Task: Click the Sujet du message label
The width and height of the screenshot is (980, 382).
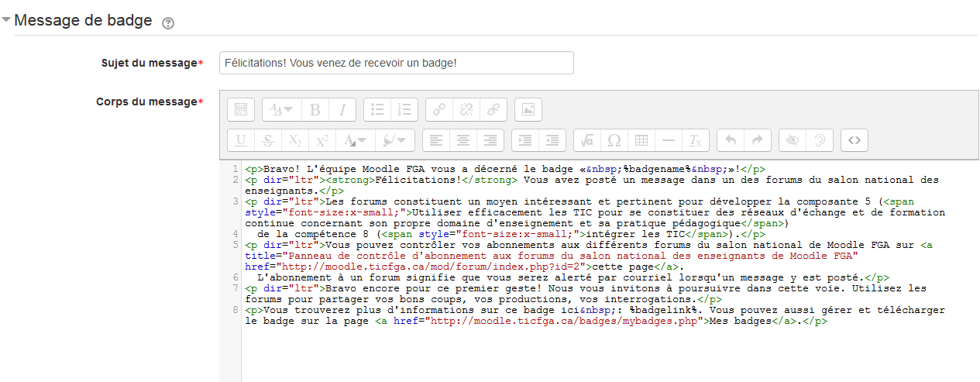Action: tap(153, 63)
